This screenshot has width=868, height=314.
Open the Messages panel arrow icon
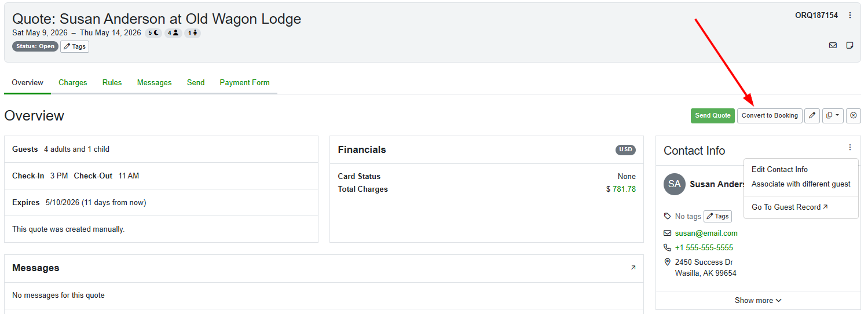(x=633, y=268)
